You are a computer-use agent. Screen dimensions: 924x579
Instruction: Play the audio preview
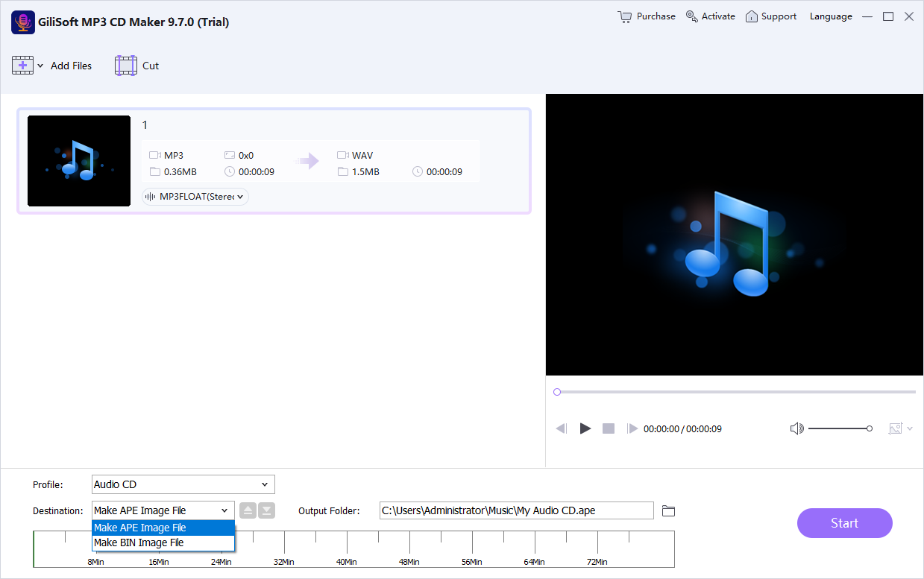tap(585, 428)
